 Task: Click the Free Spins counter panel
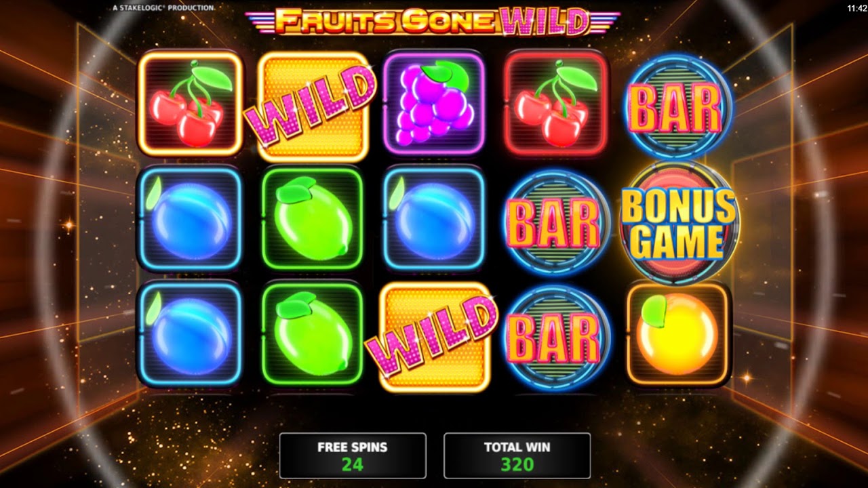tap(353, 455)
